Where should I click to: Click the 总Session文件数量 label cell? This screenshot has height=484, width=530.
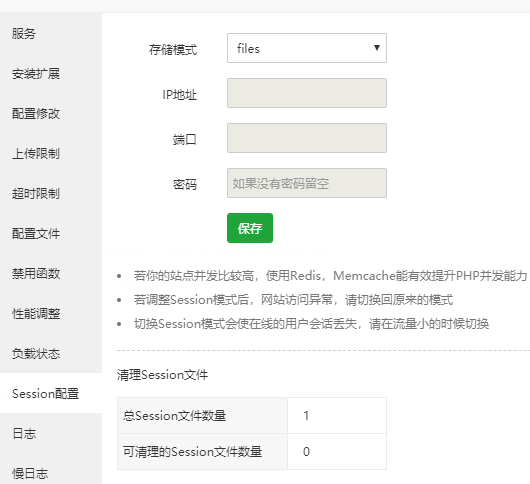[202, 415]
